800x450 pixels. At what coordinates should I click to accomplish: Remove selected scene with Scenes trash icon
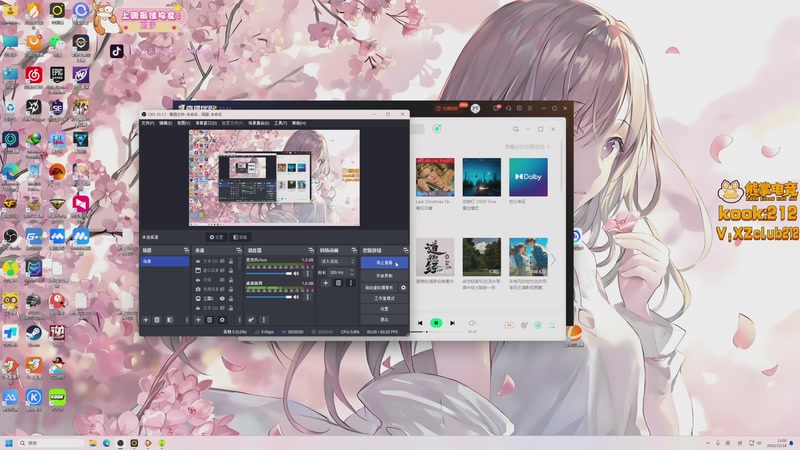pyautogui.click(x=157, y=320)
